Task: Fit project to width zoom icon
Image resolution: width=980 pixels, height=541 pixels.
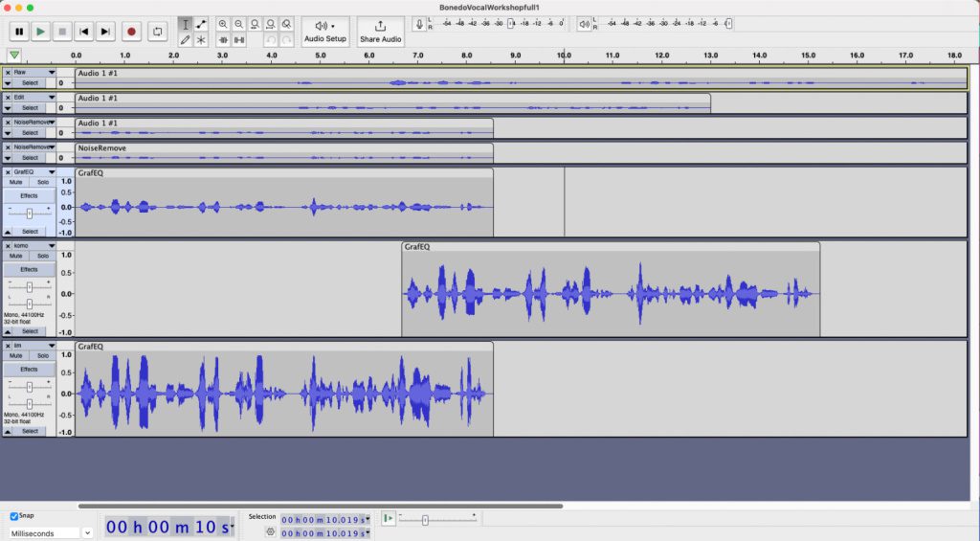Action: pos(271,24)
